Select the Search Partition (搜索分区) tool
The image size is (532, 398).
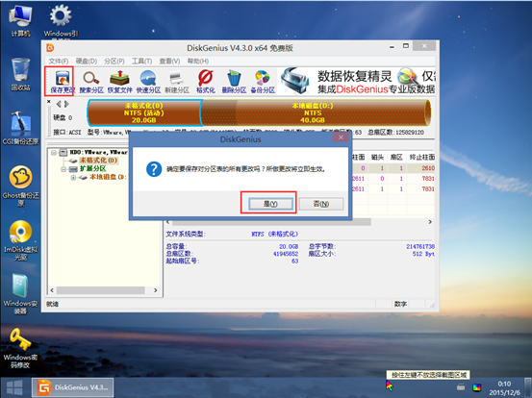point(91,82)
